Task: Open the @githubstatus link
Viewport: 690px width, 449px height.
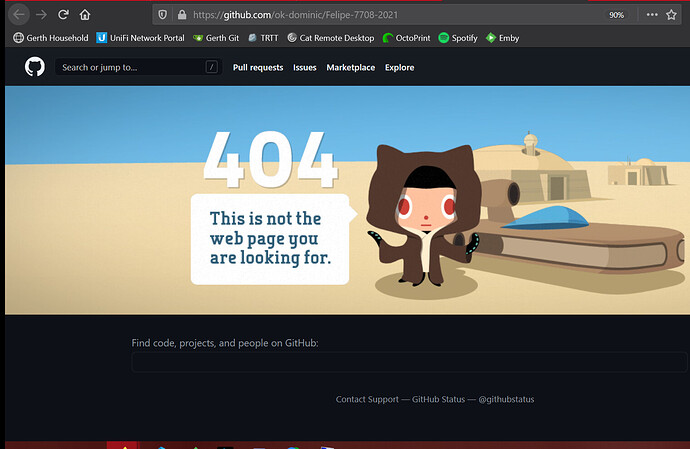Action: click(x=506, y=399)
